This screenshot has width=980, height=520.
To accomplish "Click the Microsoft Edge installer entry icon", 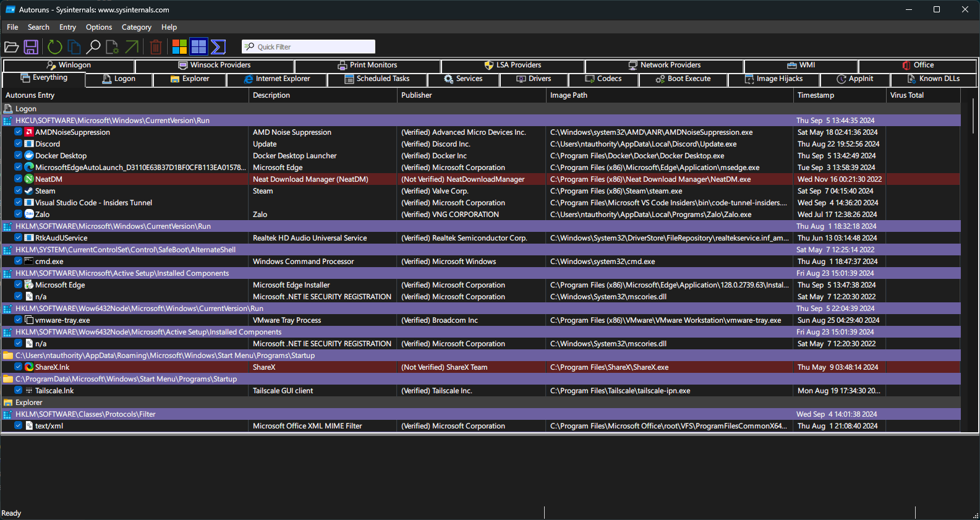I will [x=29, y=285].
